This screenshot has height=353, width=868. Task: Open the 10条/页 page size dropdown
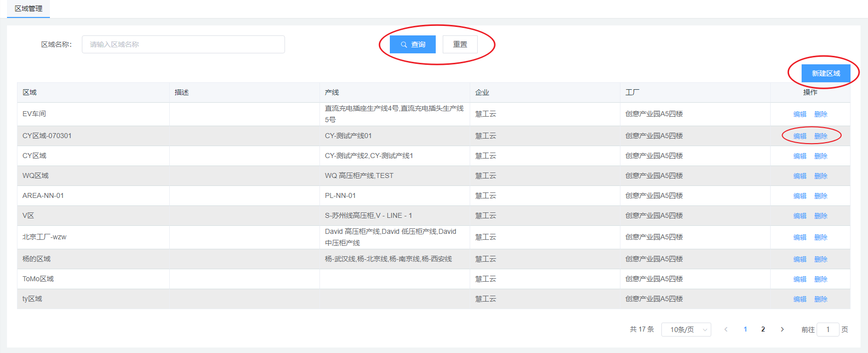pyautogui.click(x=686, y=330)
